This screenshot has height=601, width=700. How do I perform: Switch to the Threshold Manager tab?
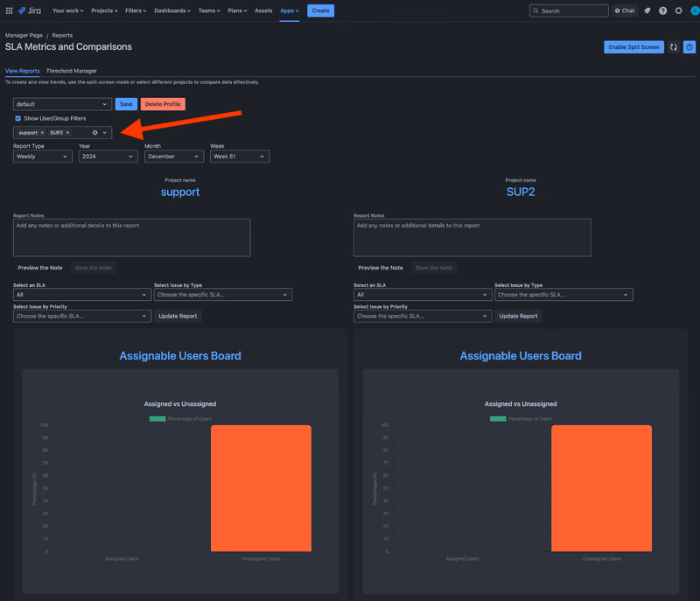click(72, 71)
